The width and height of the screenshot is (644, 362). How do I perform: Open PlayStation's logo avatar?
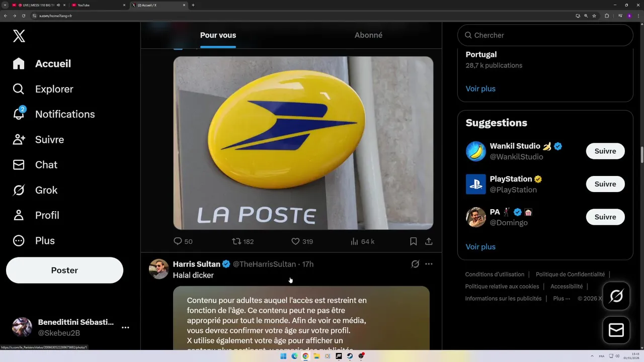click(x=475, y=184)
